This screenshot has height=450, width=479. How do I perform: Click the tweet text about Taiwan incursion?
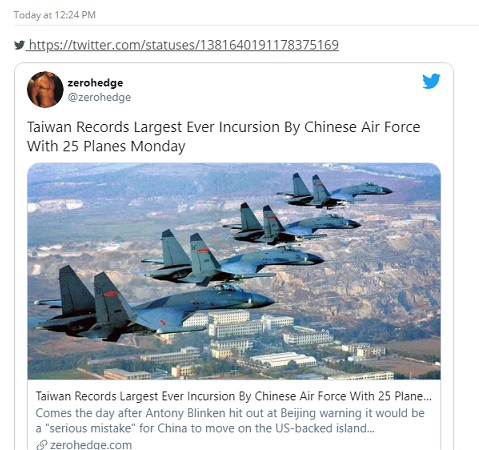pos(223,136)
